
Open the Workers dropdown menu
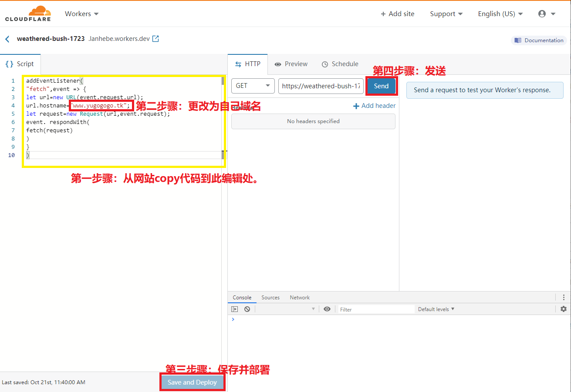tap(82, 14)
